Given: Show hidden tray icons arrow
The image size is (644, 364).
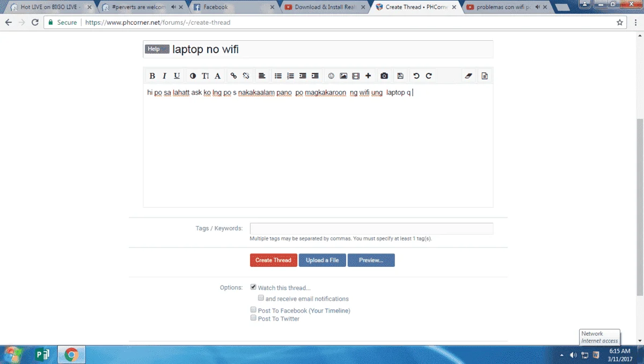Looking at the screenshot, I should (562, 355).
